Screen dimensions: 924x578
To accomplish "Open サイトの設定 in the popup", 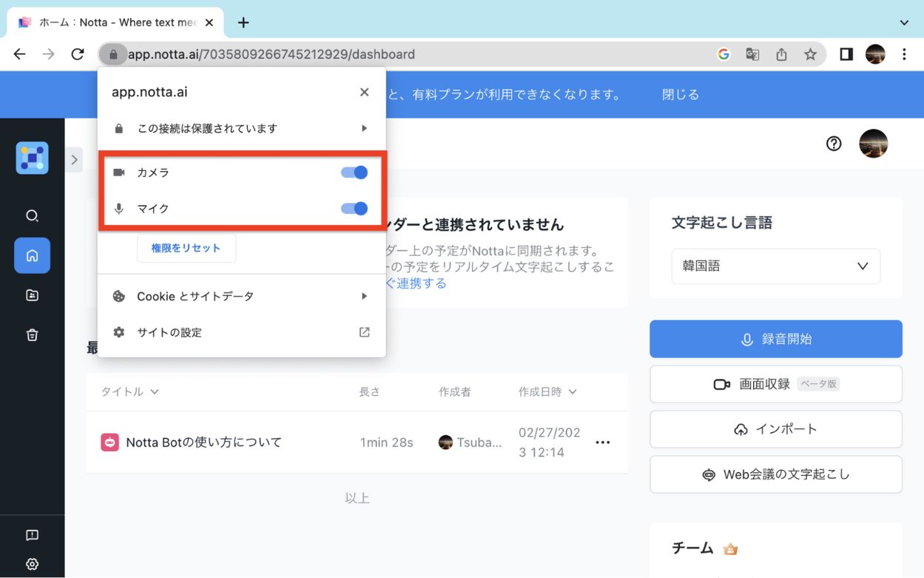I will pos(241,332).
